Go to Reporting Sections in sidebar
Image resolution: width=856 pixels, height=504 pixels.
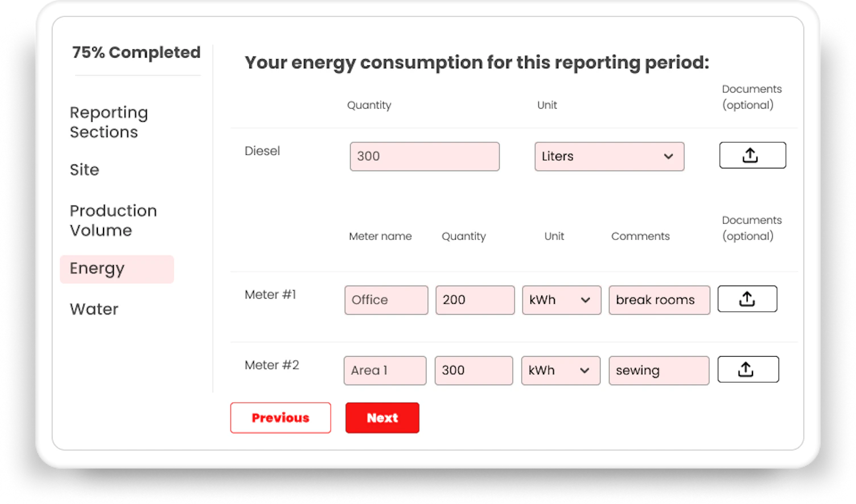[x=109, y=122]
